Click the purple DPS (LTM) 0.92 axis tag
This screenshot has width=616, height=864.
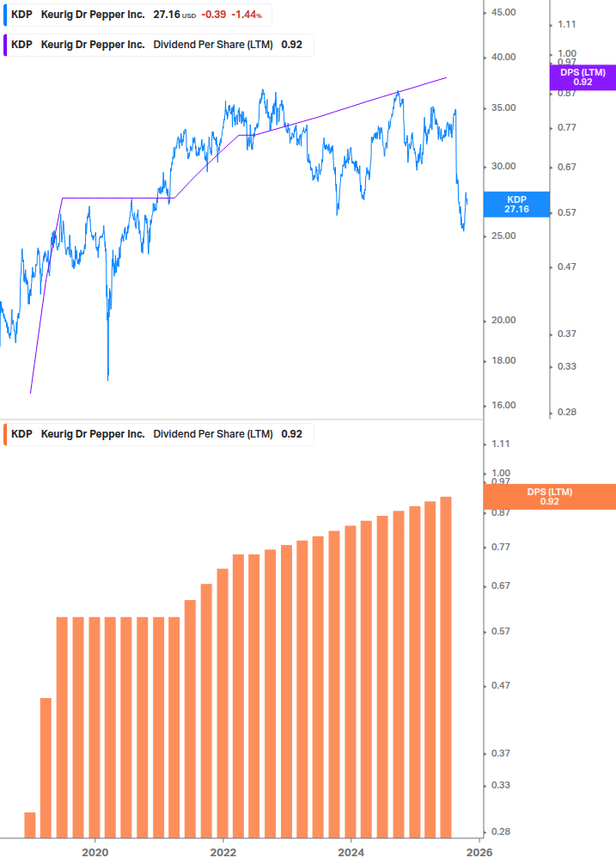(582, 77)
